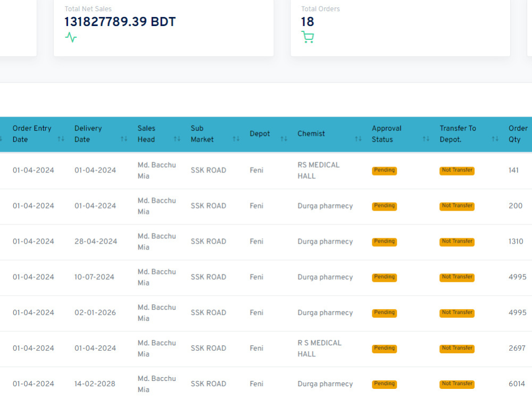
Task: Click the Total Net Sales pulse icon
Action: click(71, 37)
